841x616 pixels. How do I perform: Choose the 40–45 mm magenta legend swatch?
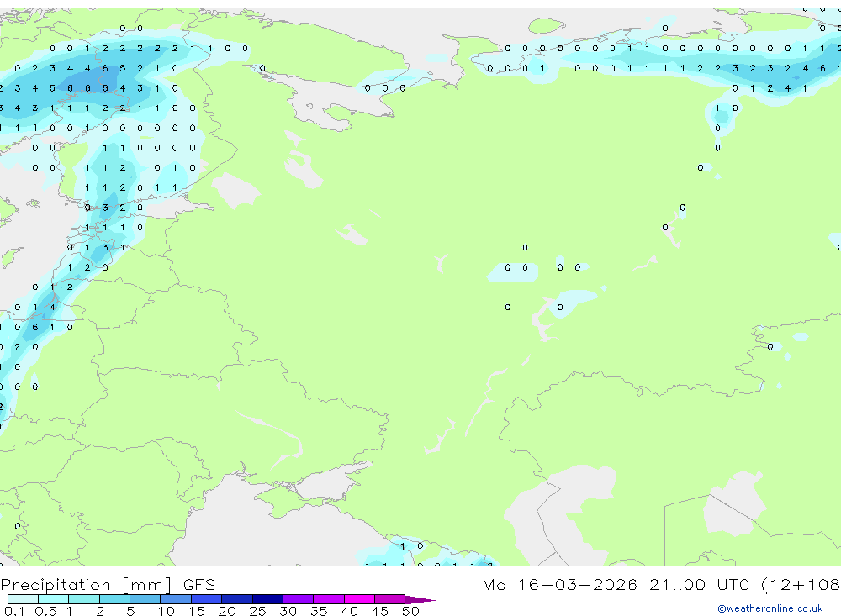[x=359, y=599]
